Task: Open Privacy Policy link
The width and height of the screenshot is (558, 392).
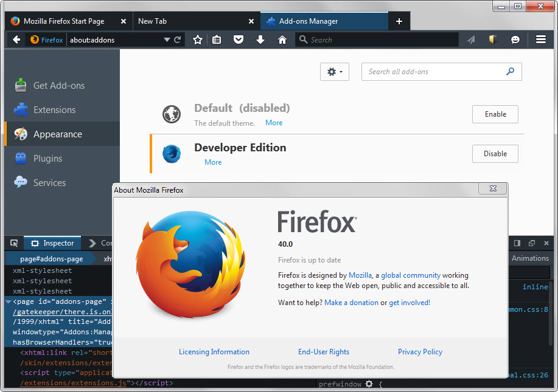Action: pos(420,352)
